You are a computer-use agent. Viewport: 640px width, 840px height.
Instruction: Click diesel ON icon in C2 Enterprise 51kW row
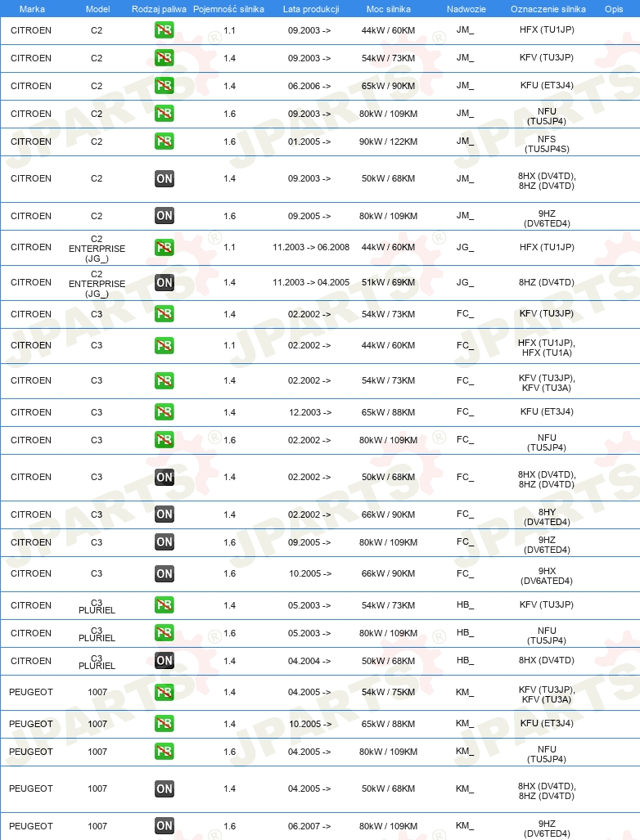coord(164,282)
